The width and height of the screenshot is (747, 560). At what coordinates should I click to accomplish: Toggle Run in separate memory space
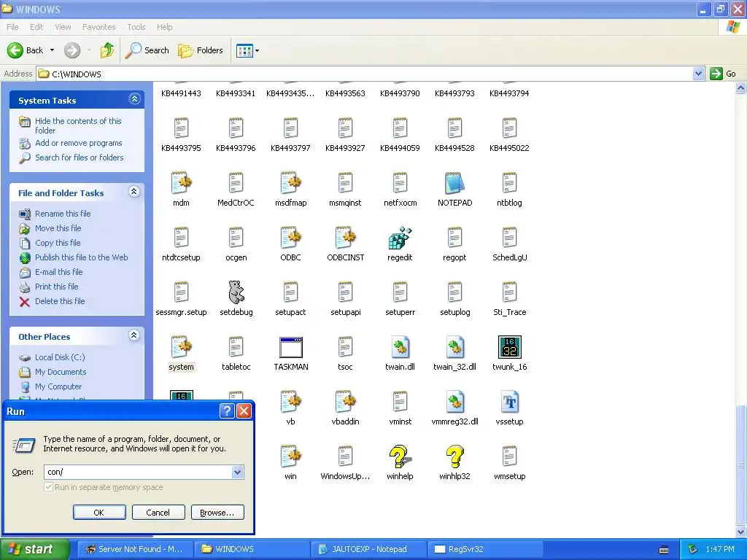[49, 487]
